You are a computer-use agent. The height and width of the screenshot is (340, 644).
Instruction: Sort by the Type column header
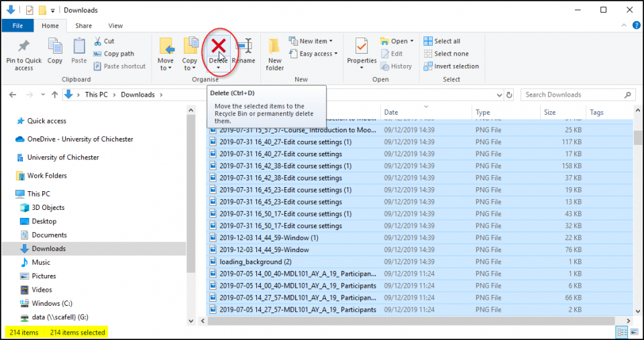tap(506, 112)
